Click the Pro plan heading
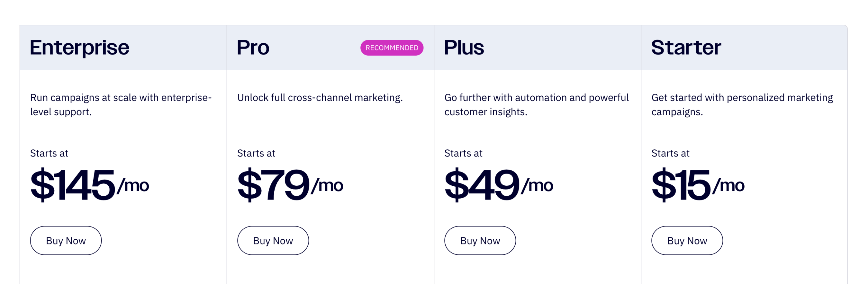The image size is (868, 284). (253, 47)
